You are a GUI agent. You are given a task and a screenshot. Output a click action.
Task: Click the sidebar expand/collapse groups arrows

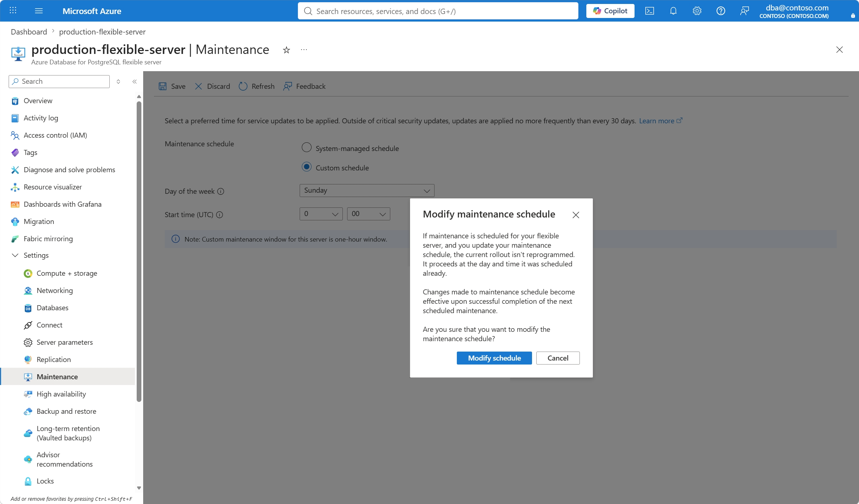point(118,82)
